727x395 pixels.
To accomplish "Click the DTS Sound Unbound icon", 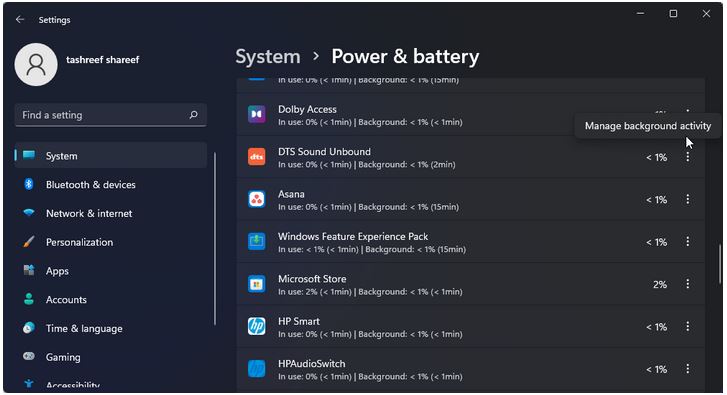I will (256, 157).
